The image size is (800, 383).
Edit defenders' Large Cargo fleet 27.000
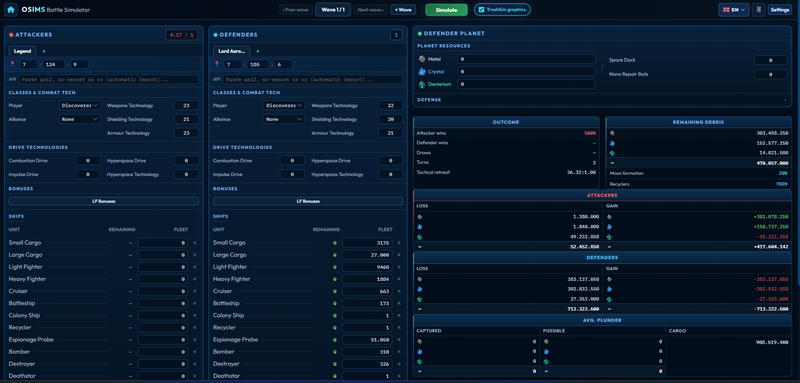(367, 255)
